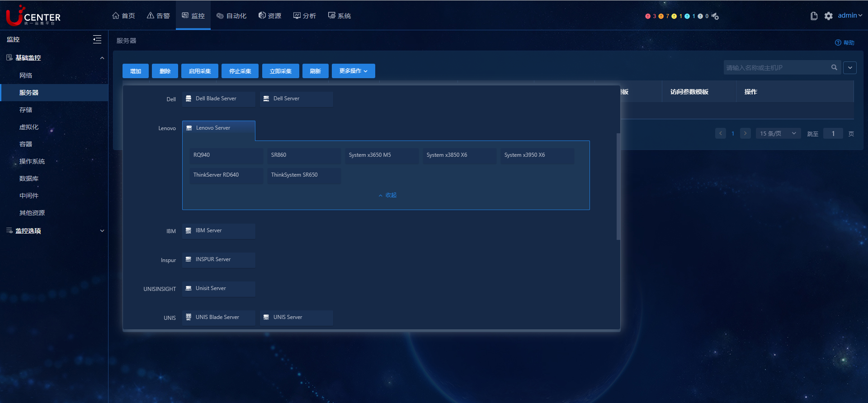Screen dimensions: 868x403
Task: Choose SR860 model
Action: click(x=304, y=155)
